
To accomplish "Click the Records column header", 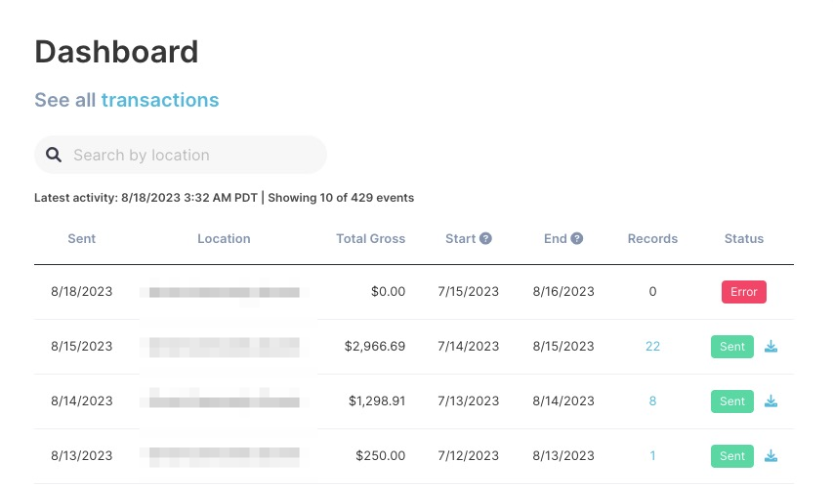I will point(653,239).
